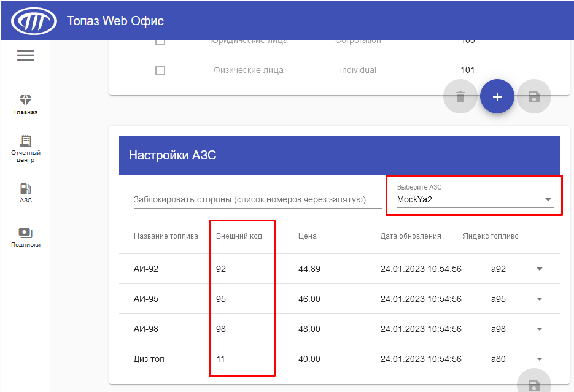The width and height of the screenshot is (574, 392).
Task: Expand Яндекс топливо dropdown for АИ-92
Action: point(539,269)
